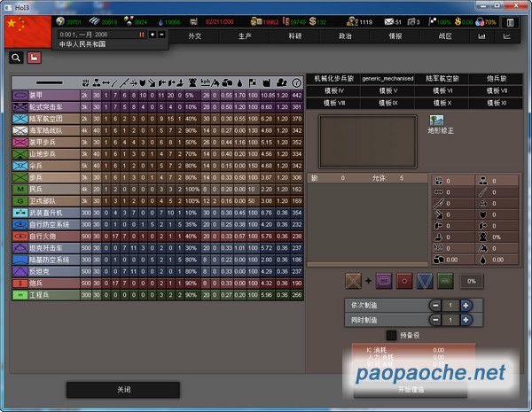Select the 陆军航空团 unit row
Viewport: 532px width, 412px height.
click(x=158, y=119)
